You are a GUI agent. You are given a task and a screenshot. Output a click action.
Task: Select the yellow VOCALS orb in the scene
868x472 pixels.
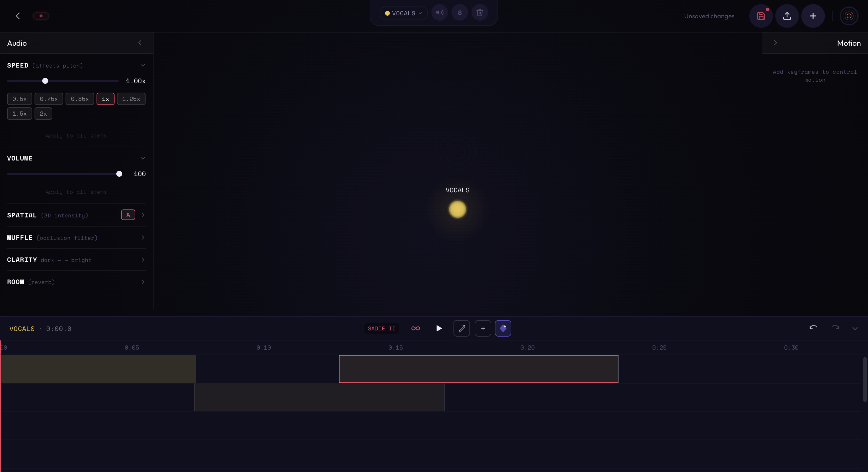(x=457, y=209)
